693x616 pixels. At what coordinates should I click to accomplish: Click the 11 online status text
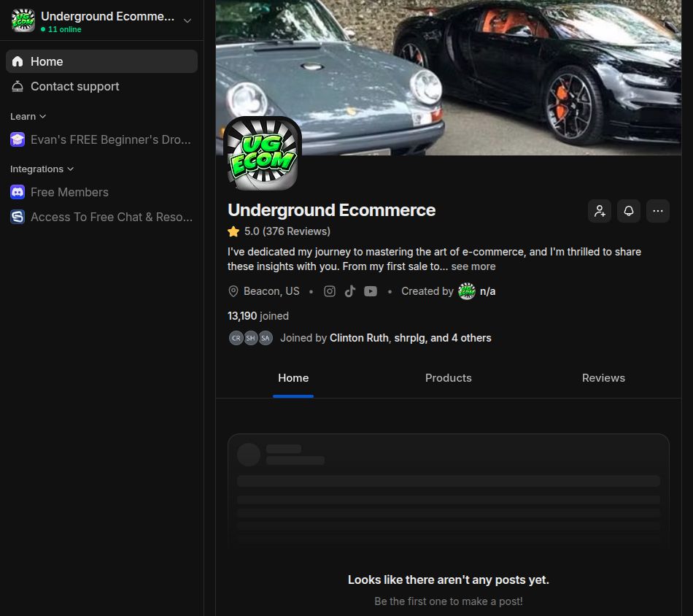pos(64,29)
